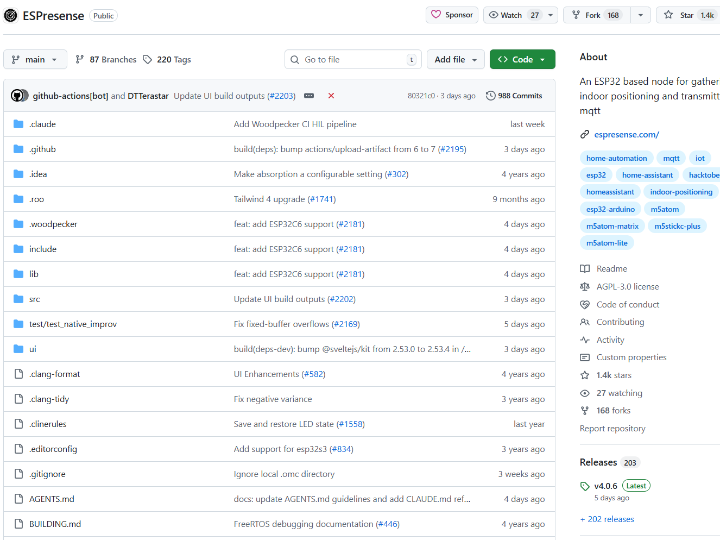Expand the Add file dropdown
Viewport: 720px width, 540px height.
click(455, 60)
